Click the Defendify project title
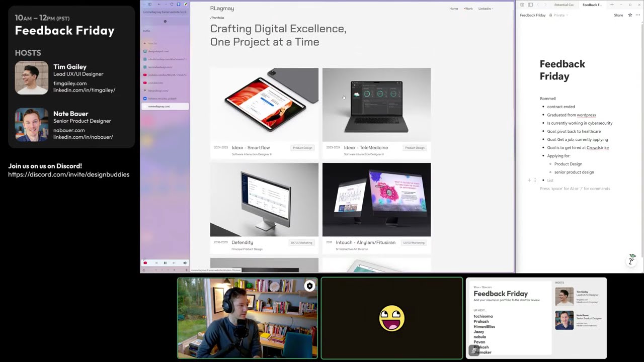Viewport: 644px width, 362px height. click(242, 242)
